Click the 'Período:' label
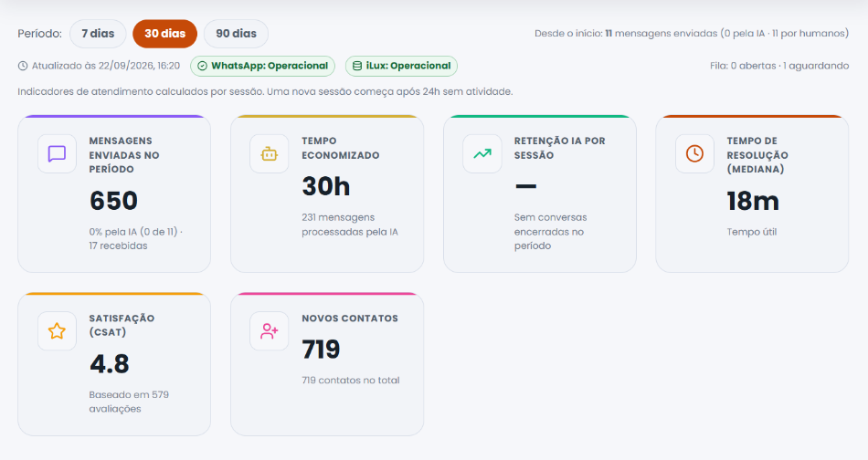Viewport: 868px width, 460px height. pyautogui.click(x=40, y=34)
